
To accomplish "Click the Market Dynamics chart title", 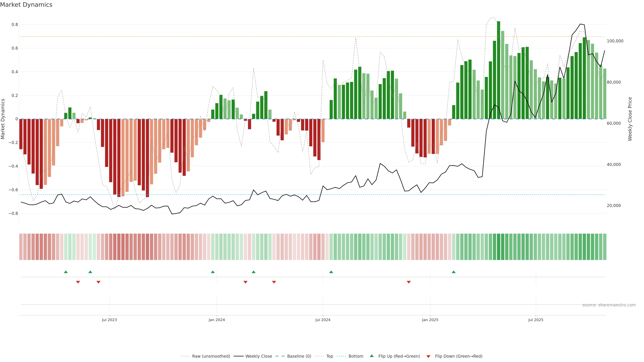I will pyautogui.click(x=26, y=5).
